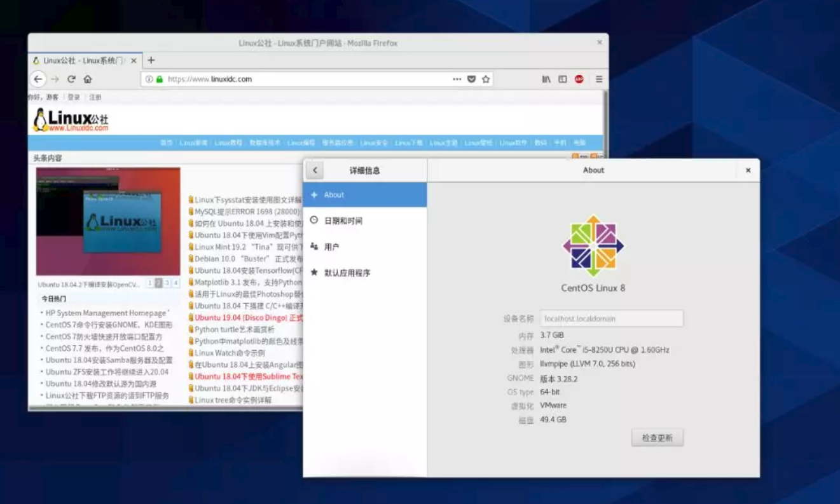Go back in the 详细信息 settings panel
Screen dimensions: 840x504
coord(315,170)
